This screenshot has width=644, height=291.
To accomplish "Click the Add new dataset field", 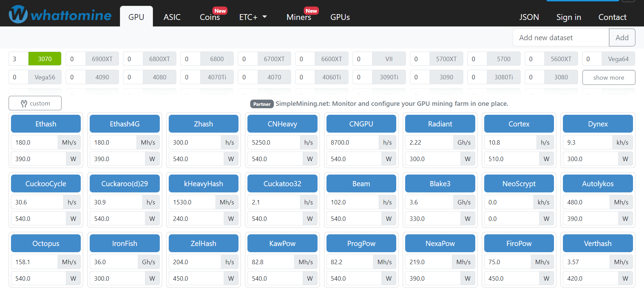I will coord(560,38).
